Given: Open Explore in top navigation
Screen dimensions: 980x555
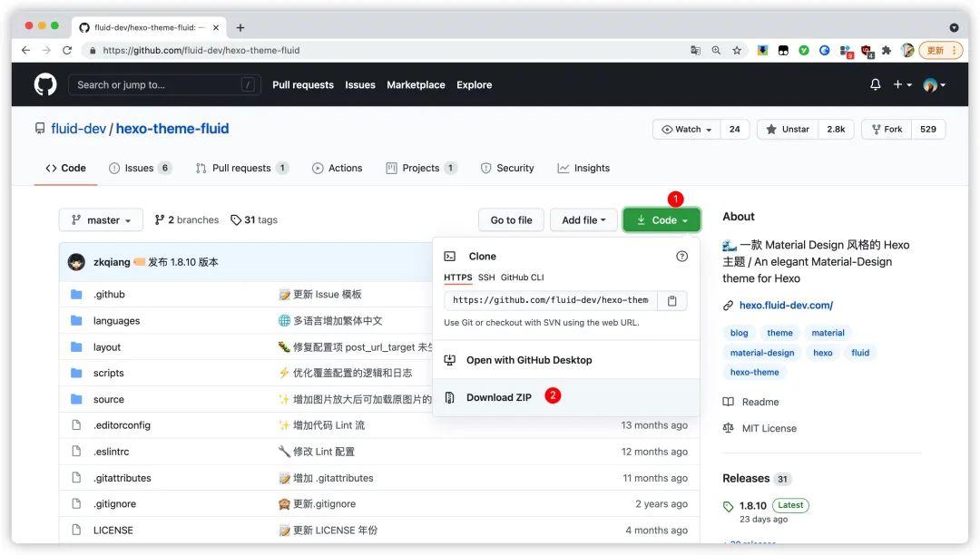Looking at the screenshot, I should tap(474, 85).
